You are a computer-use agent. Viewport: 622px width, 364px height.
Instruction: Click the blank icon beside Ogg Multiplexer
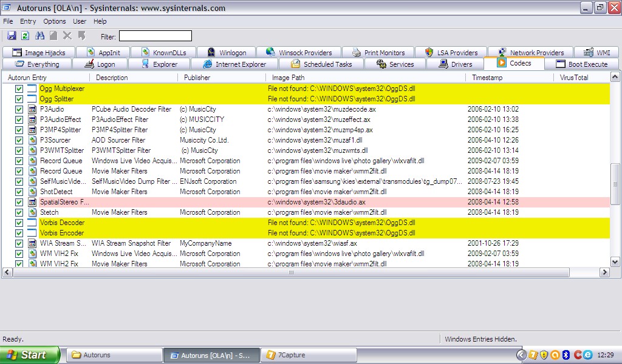[33, 89]
